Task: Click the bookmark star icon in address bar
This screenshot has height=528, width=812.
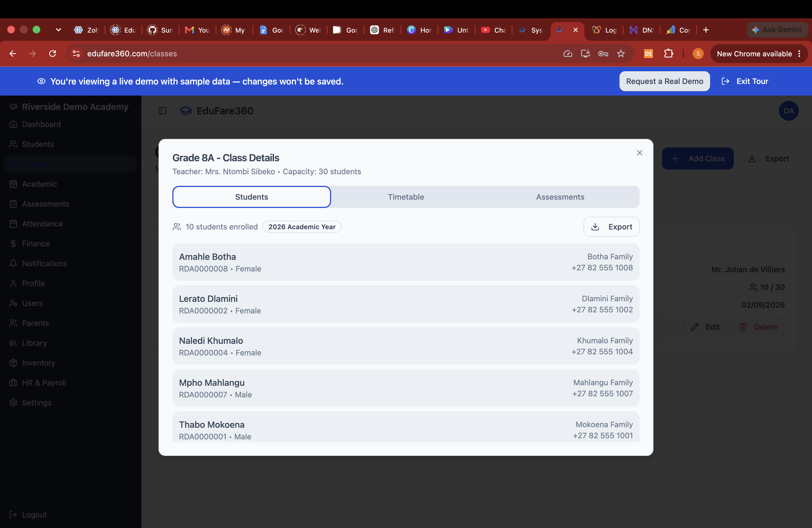Action: click(x=621, y=54)
